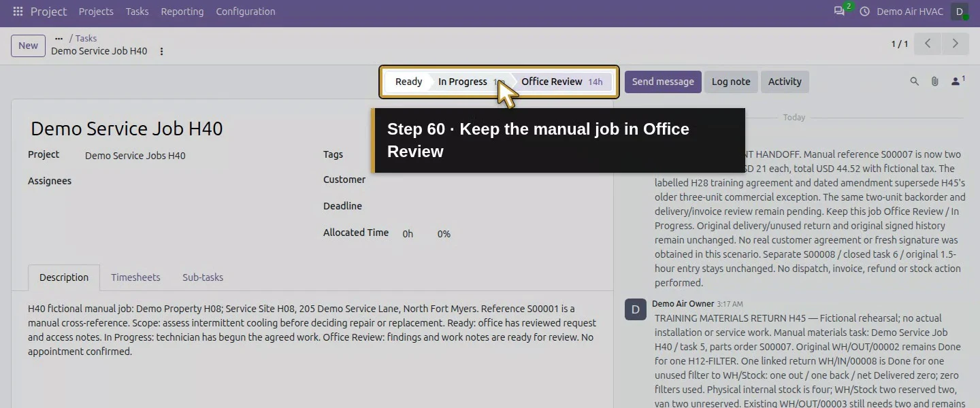Screen dimensions: 980x408
Task: Open the user avatar menu
Action: (960, 12)
